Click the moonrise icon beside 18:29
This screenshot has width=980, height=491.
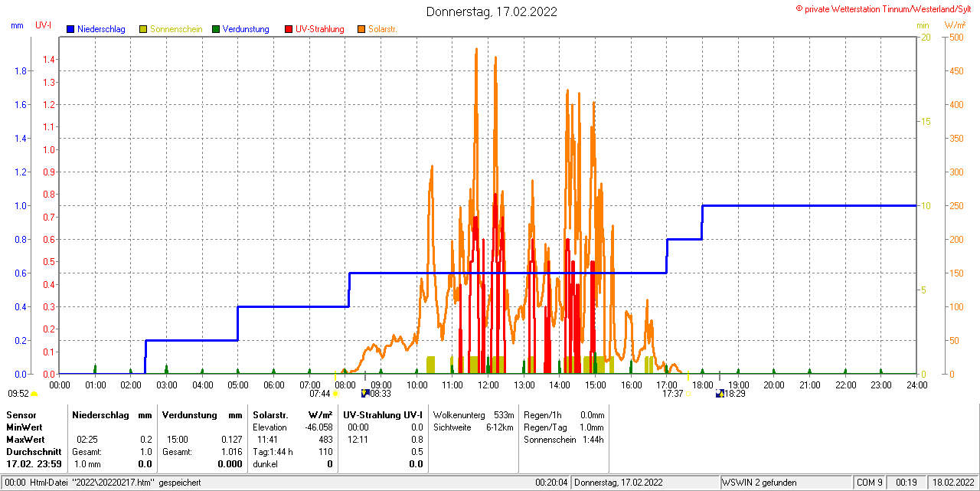tap(720, 394)
